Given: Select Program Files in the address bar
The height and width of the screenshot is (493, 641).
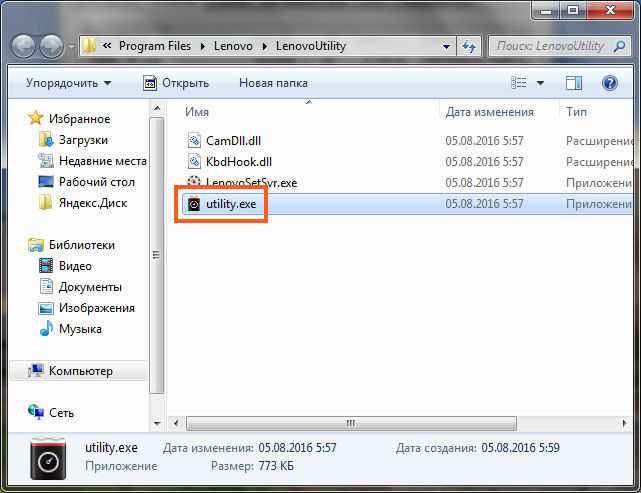Looking at the screenshot, I should 155,46.
